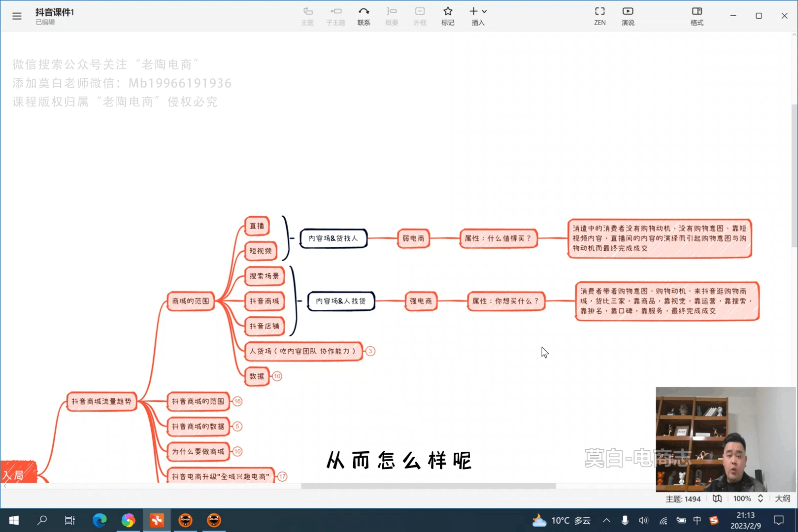The width and height of the screenshot is (798, 532).
Task: Select the 直播 node
Action: 257,226
